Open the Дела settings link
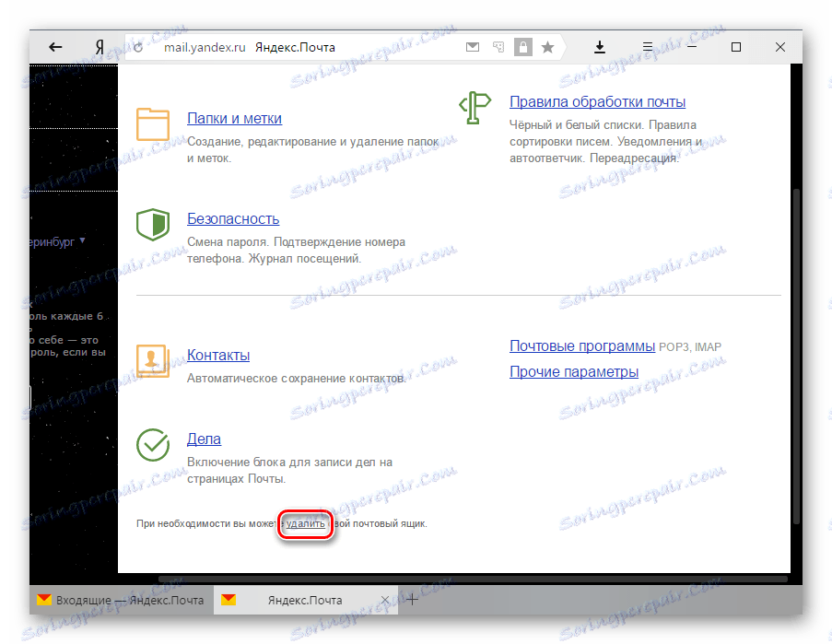The width and height of the screenshot is (832, 644). tap(204, 439)
